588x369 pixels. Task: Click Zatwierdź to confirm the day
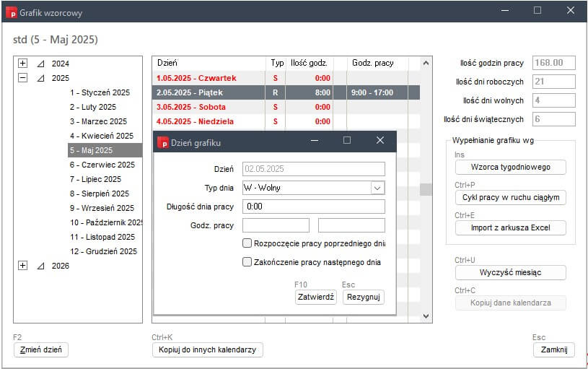[x=315, y=297]
